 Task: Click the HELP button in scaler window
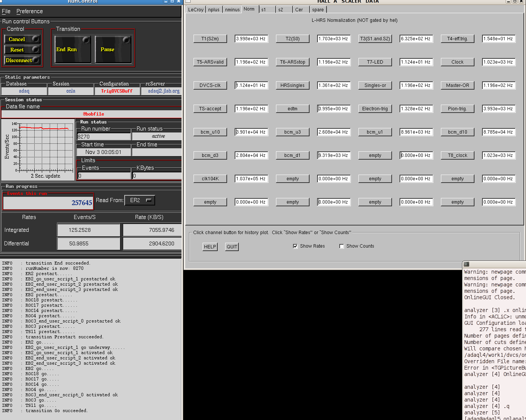[210, 247]
